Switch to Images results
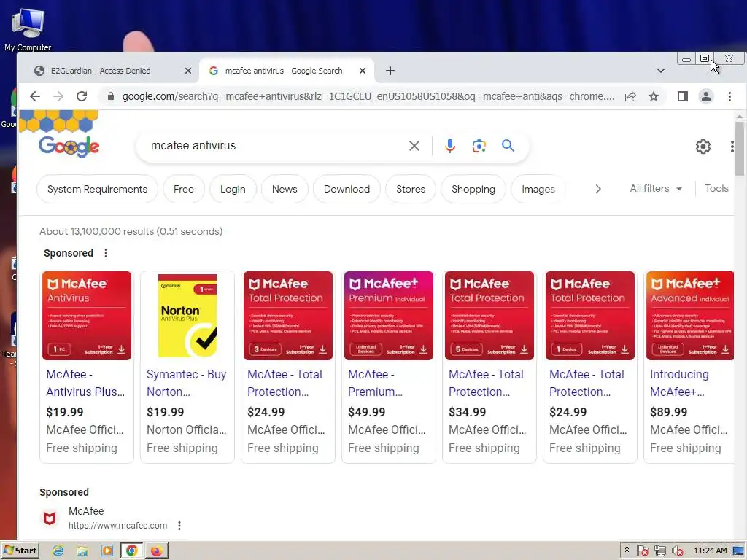This screenshot has width=747, height=560. click(538, 189)
